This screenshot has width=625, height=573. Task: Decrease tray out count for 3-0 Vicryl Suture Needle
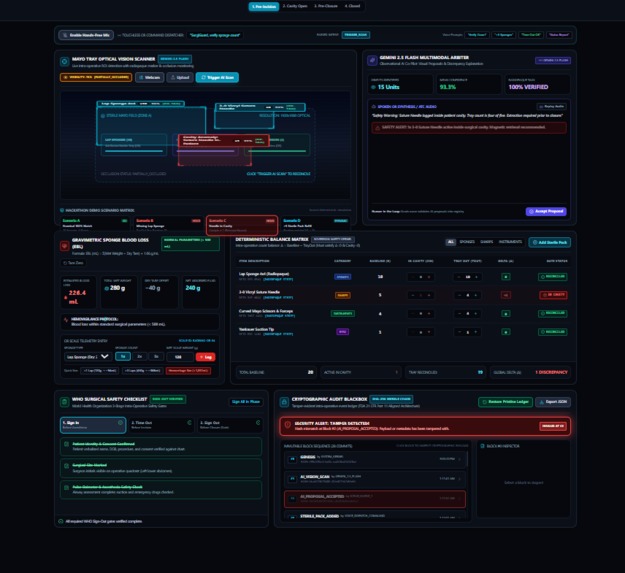[x=459, y=295]
